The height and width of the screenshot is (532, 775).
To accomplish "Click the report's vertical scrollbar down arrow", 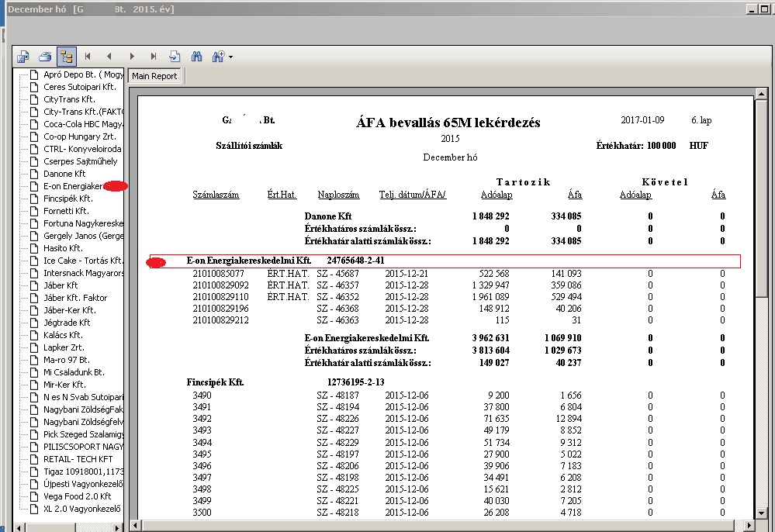I will pyautogui.click(x=761, y=513).
